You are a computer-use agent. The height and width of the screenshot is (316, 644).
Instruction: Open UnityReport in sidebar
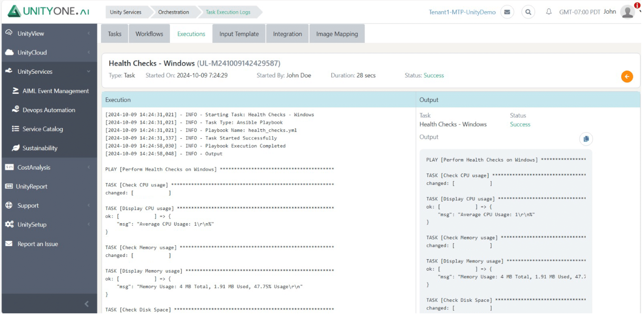pos(31,186)
